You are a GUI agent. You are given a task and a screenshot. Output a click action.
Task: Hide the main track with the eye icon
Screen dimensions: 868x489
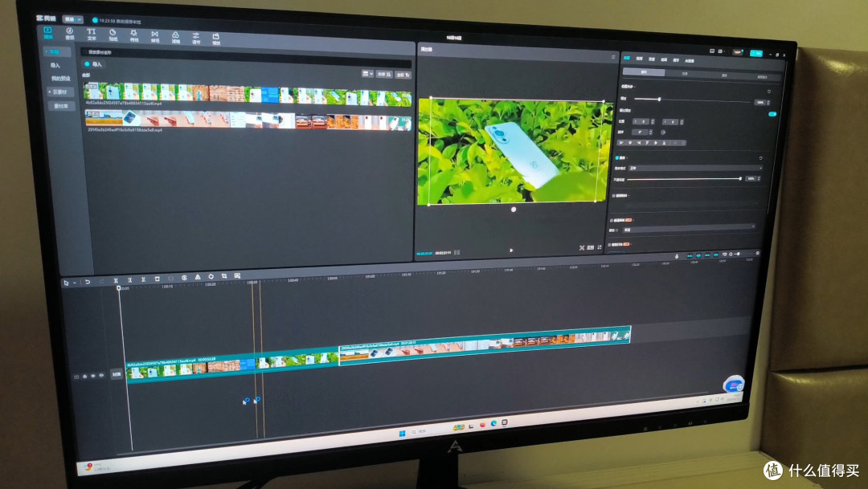(x=93, y=376)
